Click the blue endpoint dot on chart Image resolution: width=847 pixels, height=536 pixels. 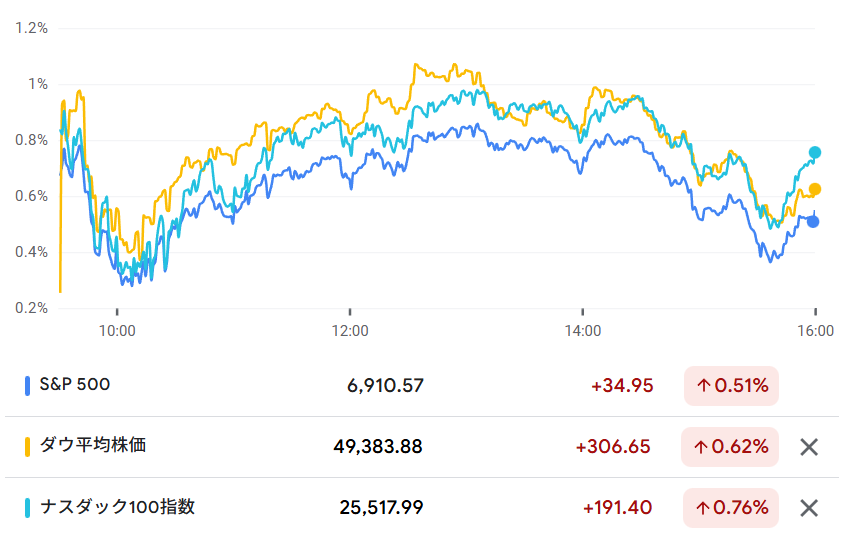click(813, 222)
